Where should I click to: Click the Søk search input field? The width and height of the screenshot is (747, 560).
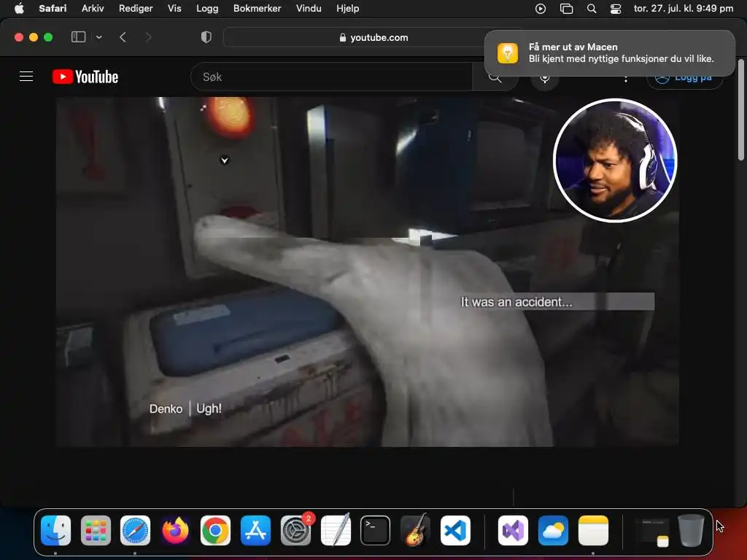coord(332,77)
